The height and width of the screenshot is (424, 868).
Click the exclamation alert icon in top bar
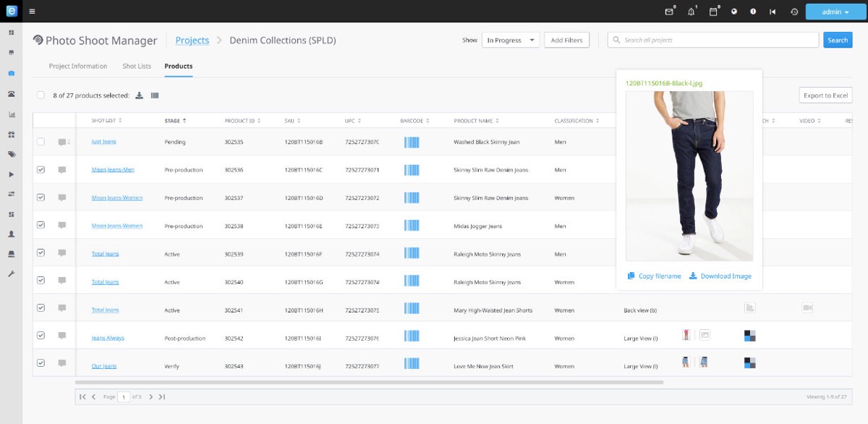tap(753, 12)
